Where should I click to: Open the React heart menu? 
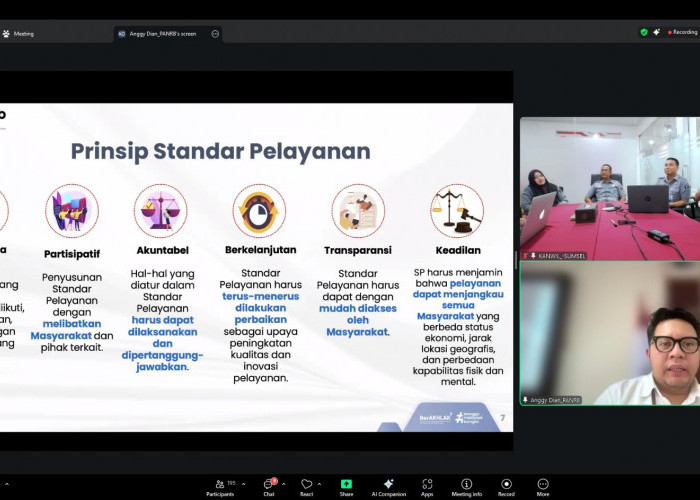tap(306, 488)
